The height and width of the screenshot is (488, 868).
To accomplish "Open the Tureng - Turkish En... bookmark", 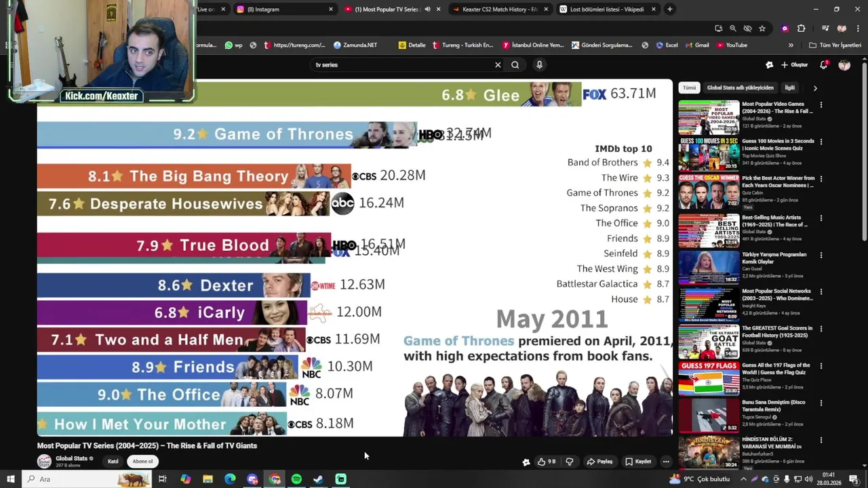I will pos(462,45).
